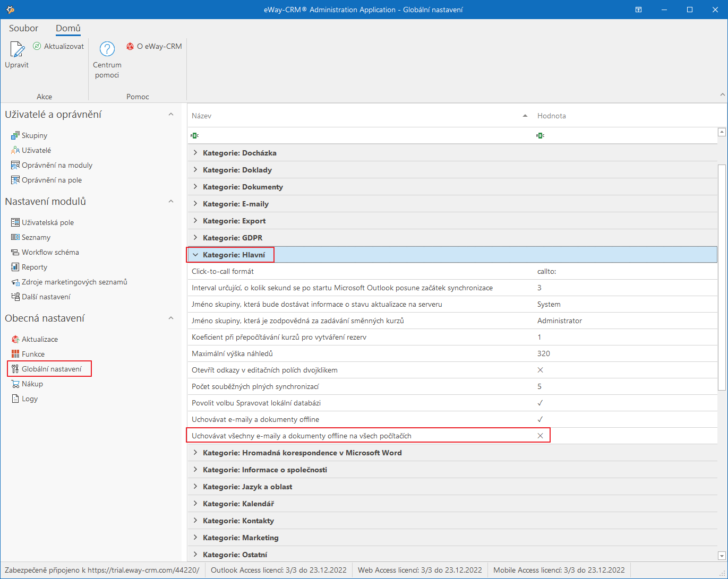Click the Nákup cart icon
This screenshot has height=579, width=728.
tap(15, 384)
